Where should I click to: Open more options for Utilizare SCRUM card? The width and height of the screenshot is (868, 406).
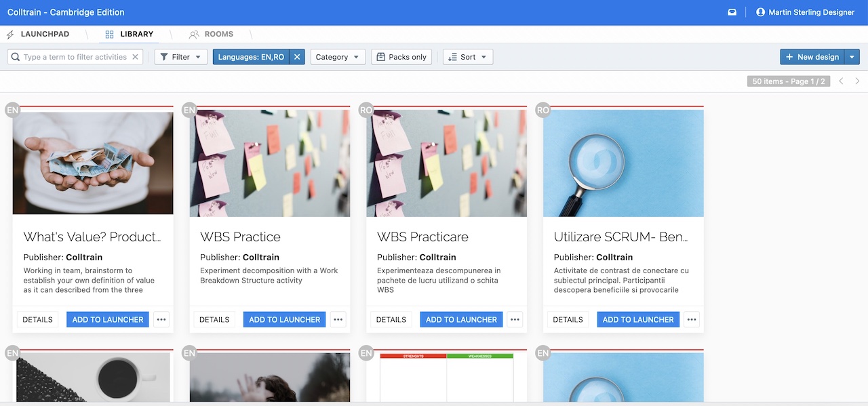pos(691,319)
